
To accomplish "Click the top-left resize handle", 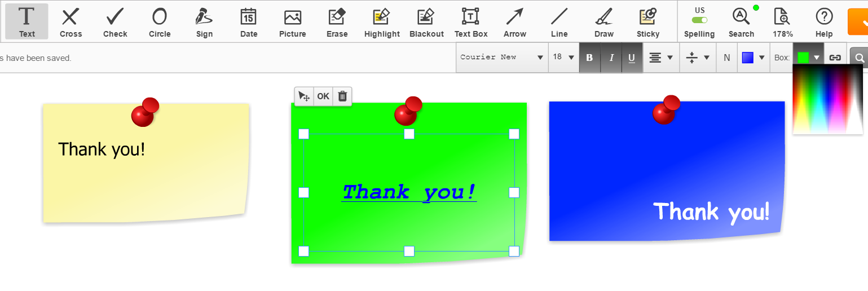I will (303, 134).
